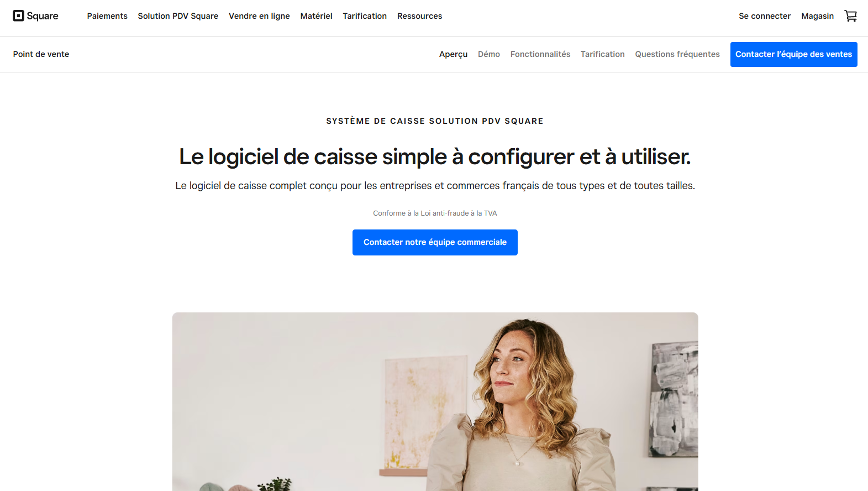This screenshot has height=491, width=868.
Task: Open the Solution PDV Square menu
Action: (x=178, y=16)
